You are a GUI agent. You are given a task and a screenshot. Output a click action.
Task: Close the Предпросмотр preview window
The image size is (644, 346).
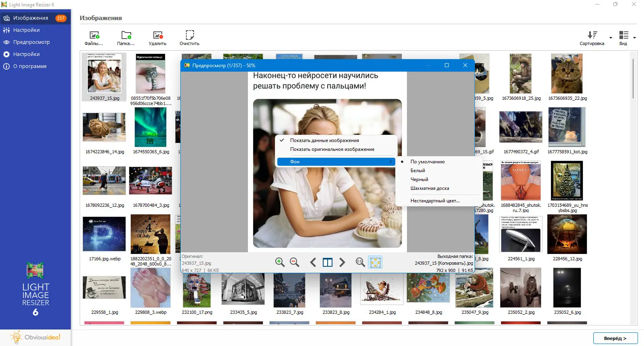coord(465,65)
